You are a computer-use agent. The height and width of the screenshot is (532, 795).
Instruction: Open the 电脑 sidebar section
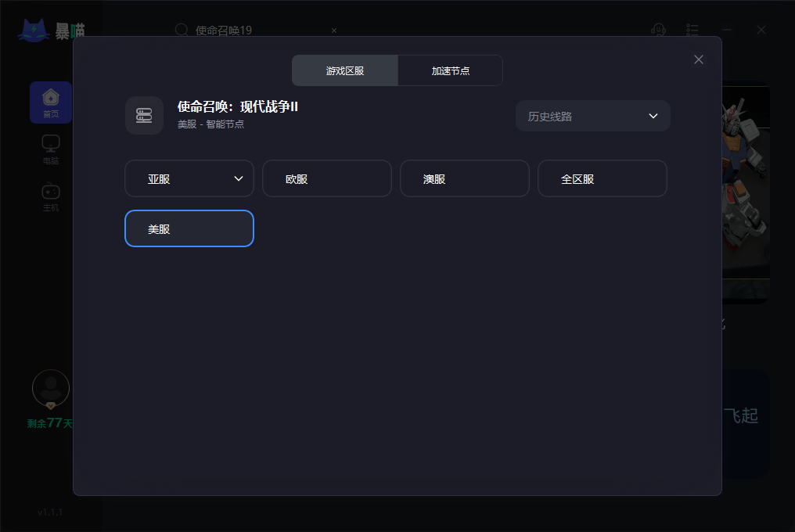click(51, 149)
